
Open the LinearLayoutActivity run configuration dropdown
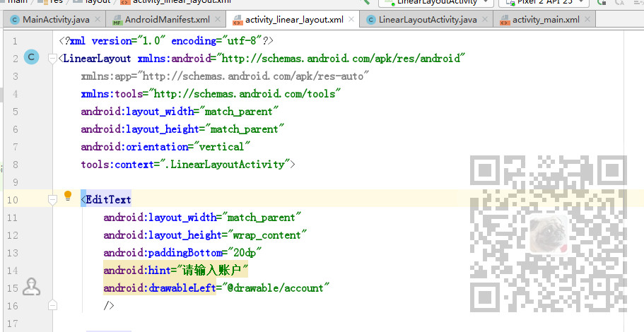coord(435,2)
